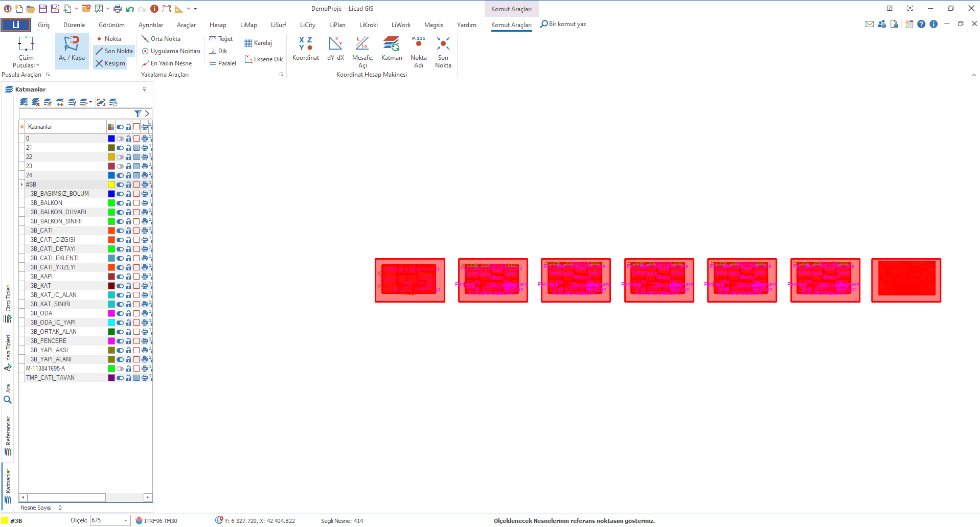980x527 pixels.
Task: Select the Teğet snap option
Action: (x=221, y=39)
